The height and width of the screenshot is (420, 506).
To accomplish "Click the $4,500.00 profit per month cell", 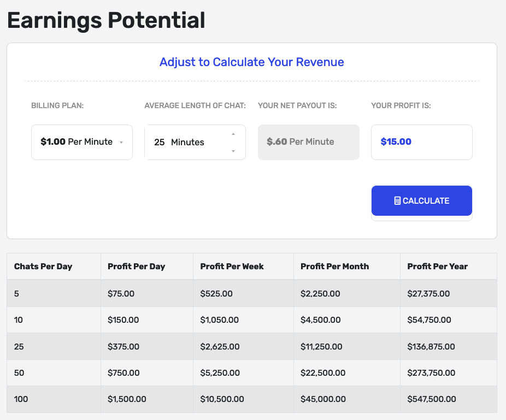I will (x=347, y=320).
